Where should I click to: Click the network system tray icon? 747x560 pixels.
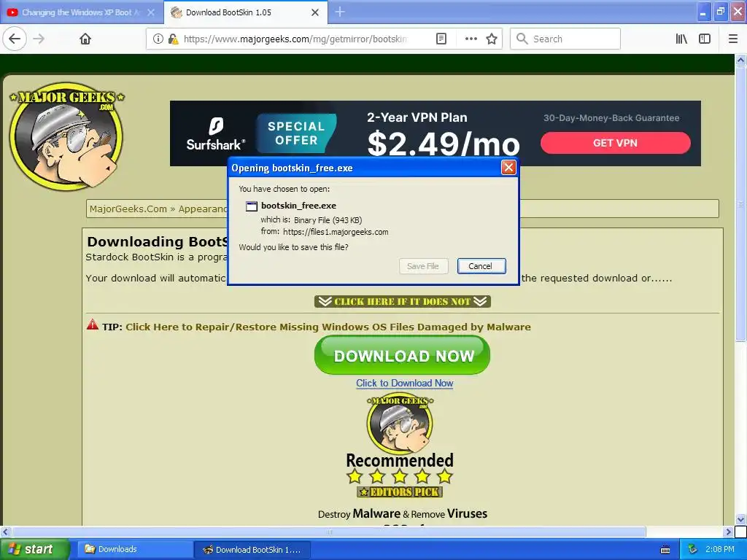coord(693,550)
